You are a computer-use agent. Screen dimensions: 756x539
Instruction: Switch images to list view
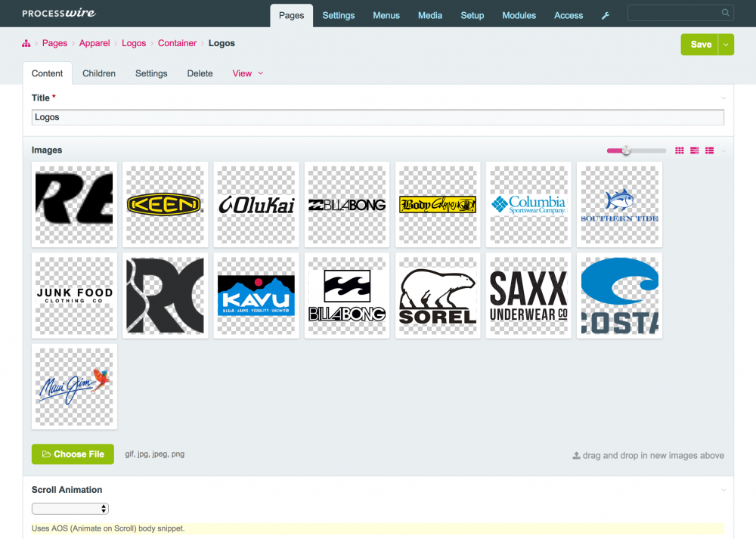click(709, 150)
